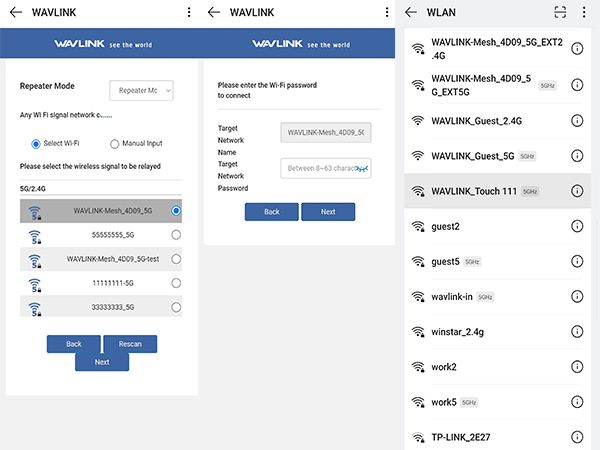Connect to WAVLINK_Guest_5G network
Screen dimensions: 600x450
point(497,156)
